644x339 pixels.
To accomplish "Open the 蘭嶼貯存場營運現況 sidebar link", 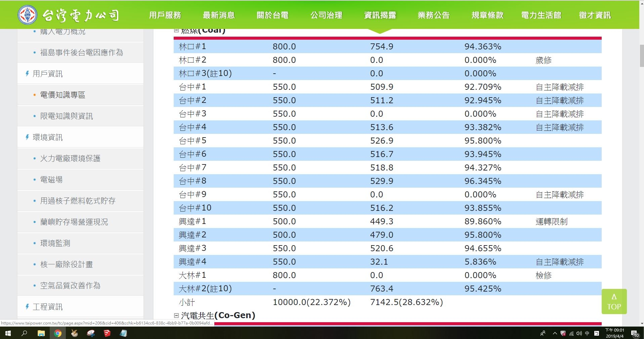I will [74, 222].
